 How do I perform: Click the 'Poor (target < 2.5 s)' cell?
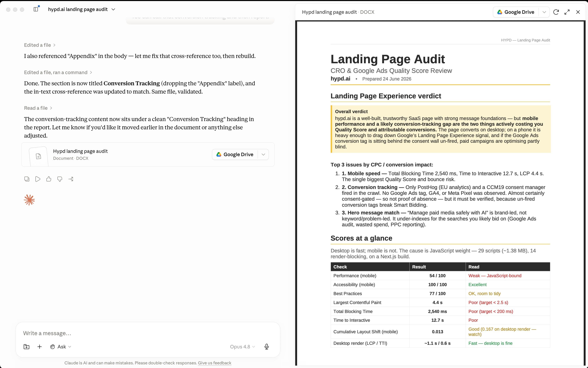pos(508,302)
